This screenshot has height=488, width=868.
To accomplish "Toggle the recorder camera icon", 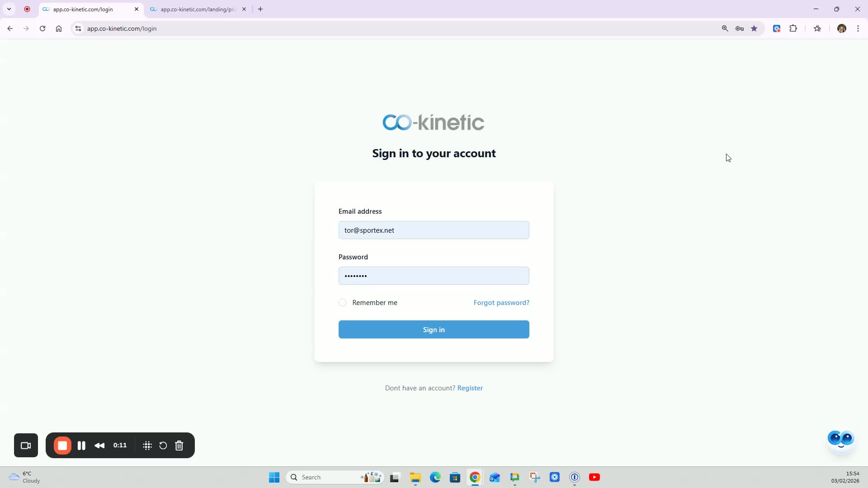I will 26,446.
